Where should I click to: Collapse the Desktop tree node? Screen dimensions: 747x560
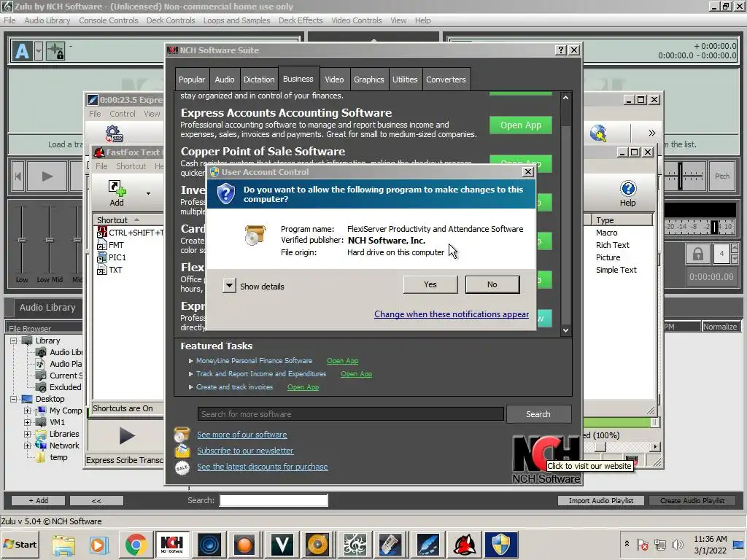[13, 399]
